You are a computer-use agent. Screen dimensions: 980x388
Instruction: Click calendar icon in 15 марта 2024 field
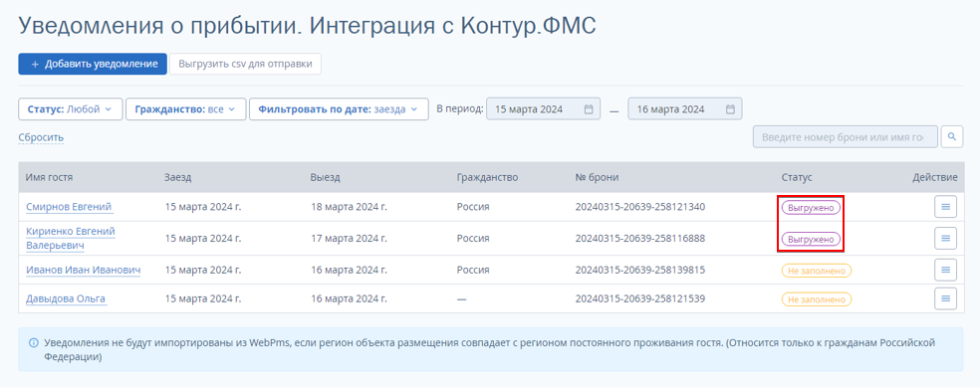click(589, 108)
